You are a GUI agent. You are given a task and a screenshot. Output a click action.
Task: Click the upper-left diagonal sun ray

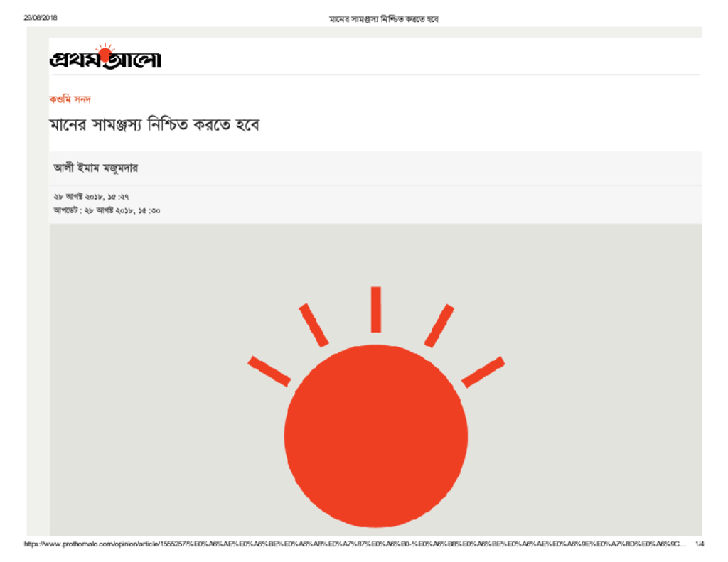(314, 325)
